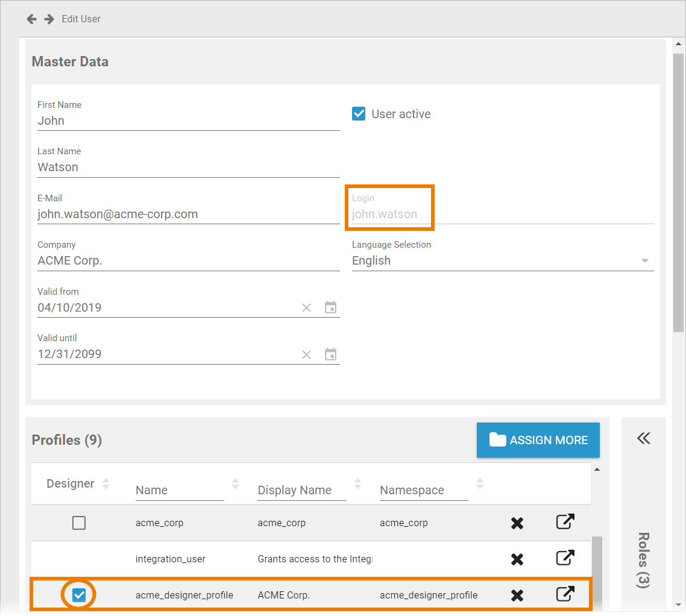Viewport: 686px width, 616px height.
Task: Open calendar picker for Valid until
Action: [330, 354]
